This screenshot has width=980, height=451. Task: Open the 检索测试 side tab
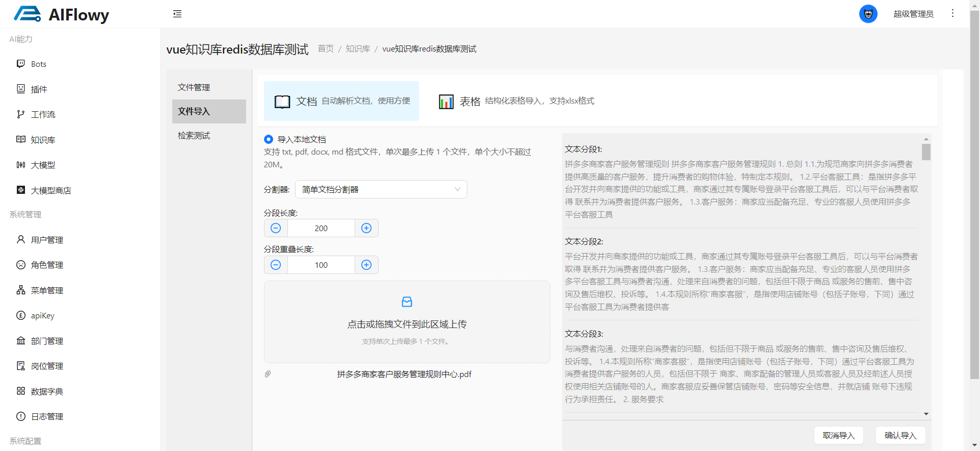(x=209, y=135)
